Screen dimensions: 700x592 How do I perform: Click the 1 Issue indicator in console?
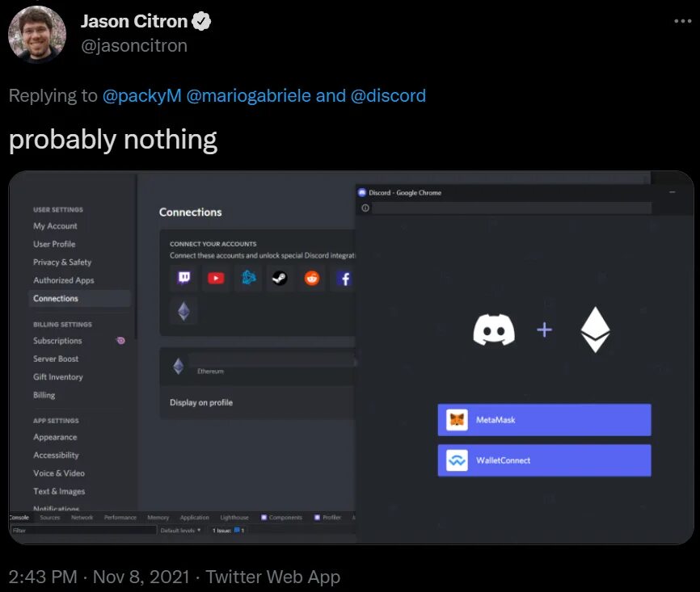pos(228,531)
